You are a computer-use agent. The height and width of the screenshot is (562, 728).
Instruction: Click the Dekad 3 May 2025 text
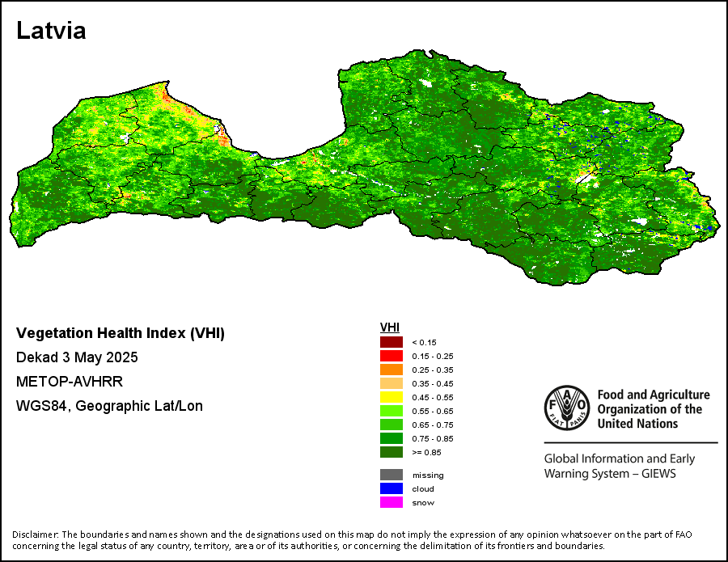(77, 357)
